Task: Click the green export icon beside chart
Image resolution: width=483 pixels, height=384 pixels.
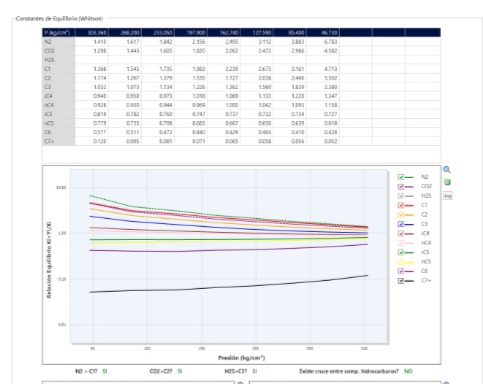Action: (447, 182)
